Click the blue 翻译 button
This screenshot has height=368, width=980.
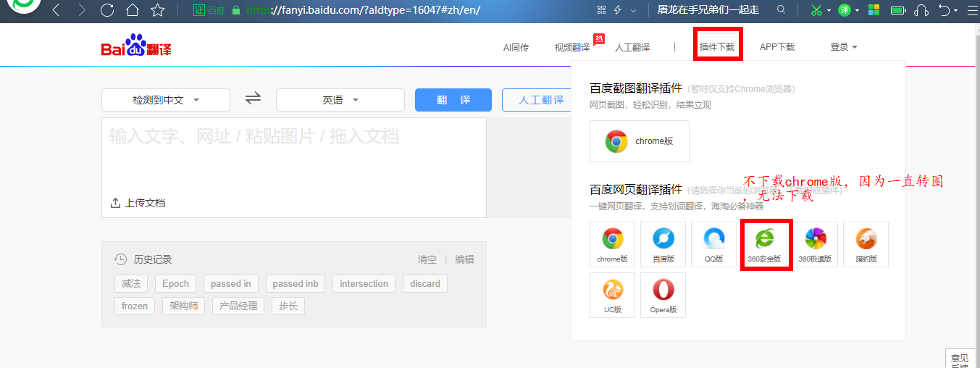453,100
